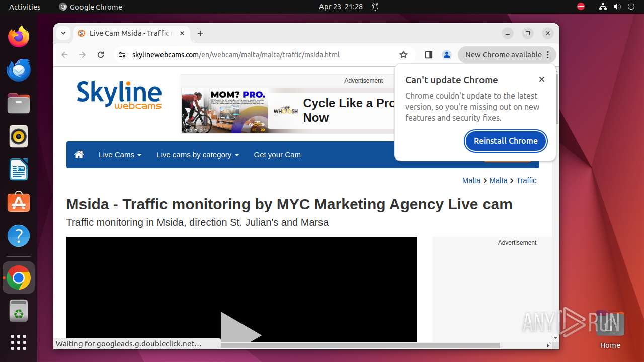View site information icon in address bar
The height and width of the screenshot is (362, 644).
pos(122,55)
